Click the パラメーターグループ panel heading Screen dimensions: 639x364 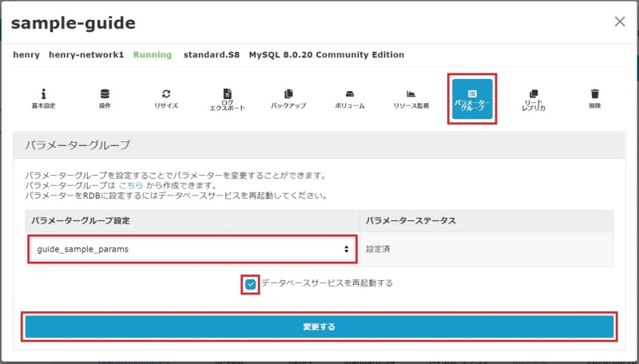point(79,146)
